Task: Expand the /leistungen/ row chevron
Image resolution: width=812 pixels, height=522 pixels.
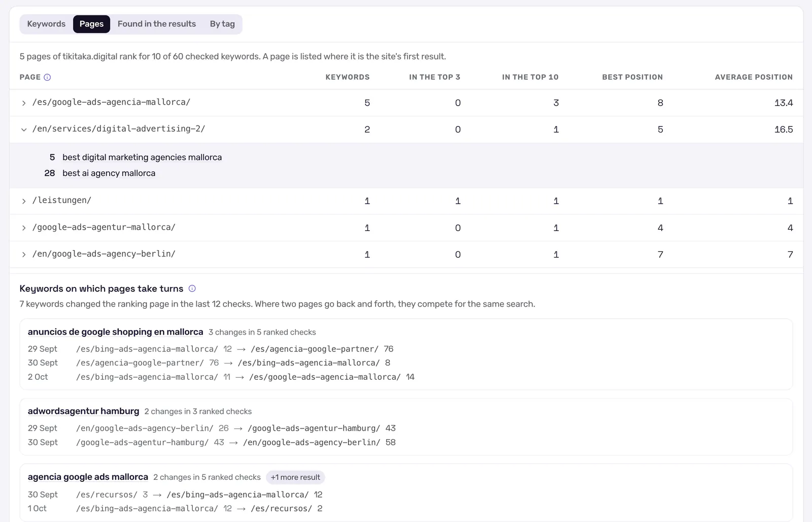Action: [23, 201]
